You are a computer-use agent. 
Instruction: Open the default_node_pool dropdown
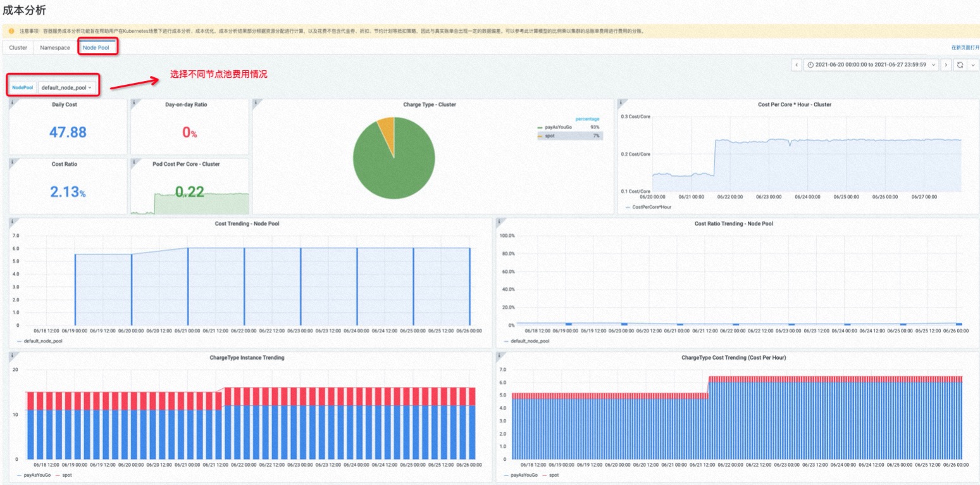[x=66, y=87]
